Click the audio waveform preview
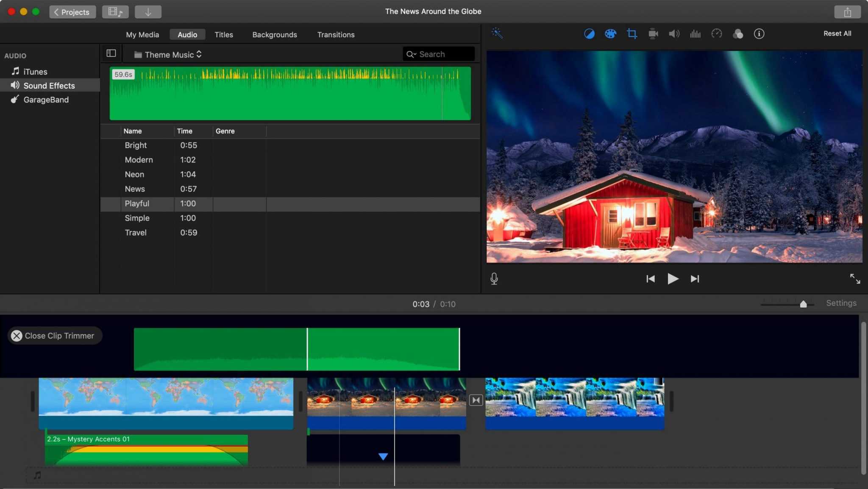This screenshot has height=489, width=868. click(x=290, y=93)
